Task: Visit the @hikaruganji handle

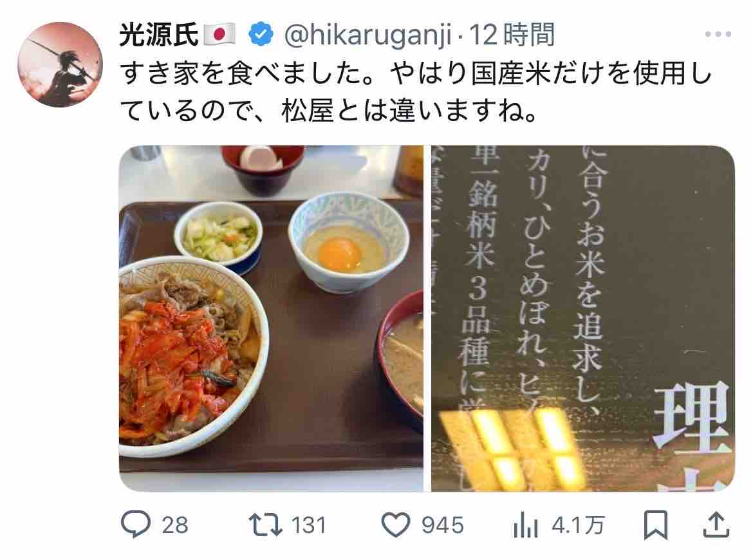Action: coord(368,35)
